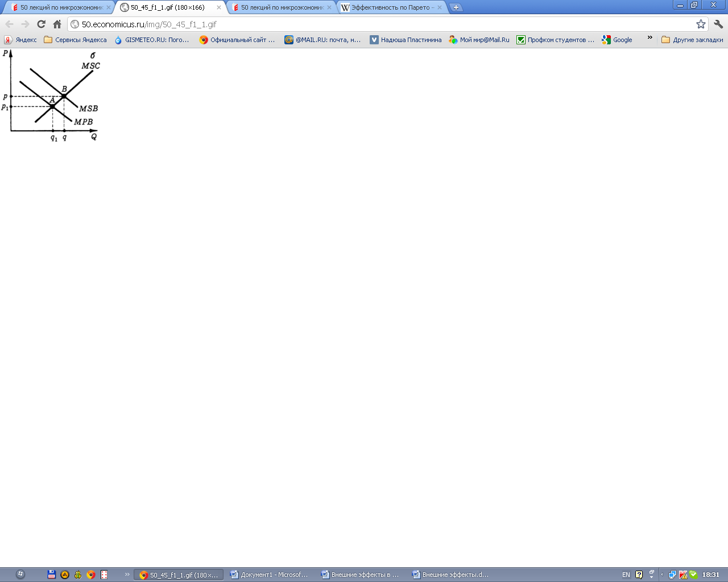Restore down the Chrome window
The width and height of the screenshot is (728, 582).
[694, 5]
